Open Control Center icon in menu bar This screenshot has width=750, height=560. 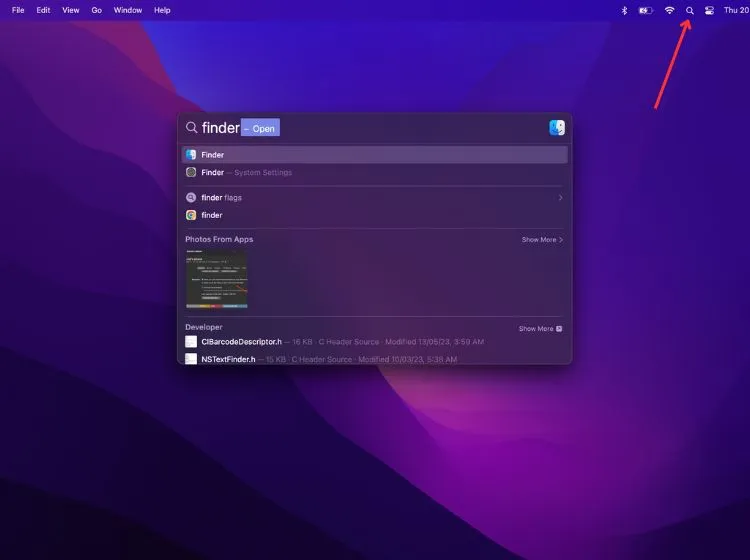click(x=709, y=11)
